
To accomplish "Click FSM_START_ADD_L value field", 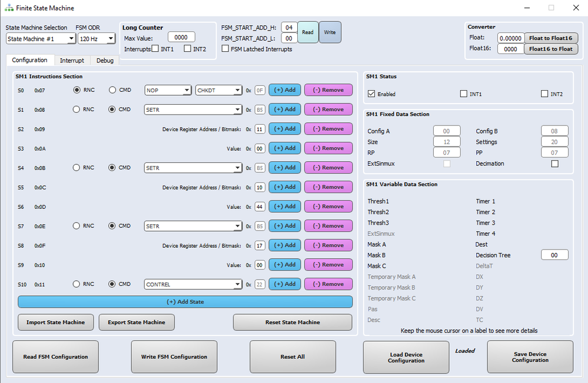I will 289,38.
